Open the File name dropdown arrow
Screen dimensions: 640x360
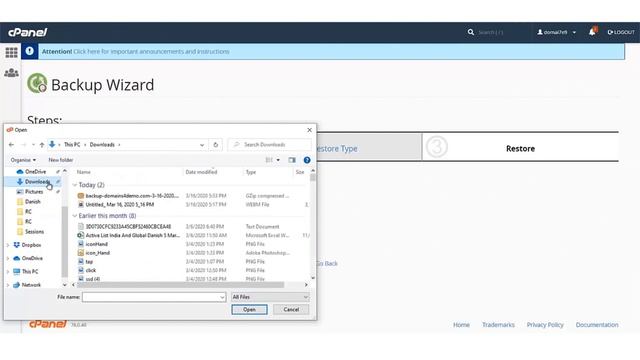coord(222,297)
